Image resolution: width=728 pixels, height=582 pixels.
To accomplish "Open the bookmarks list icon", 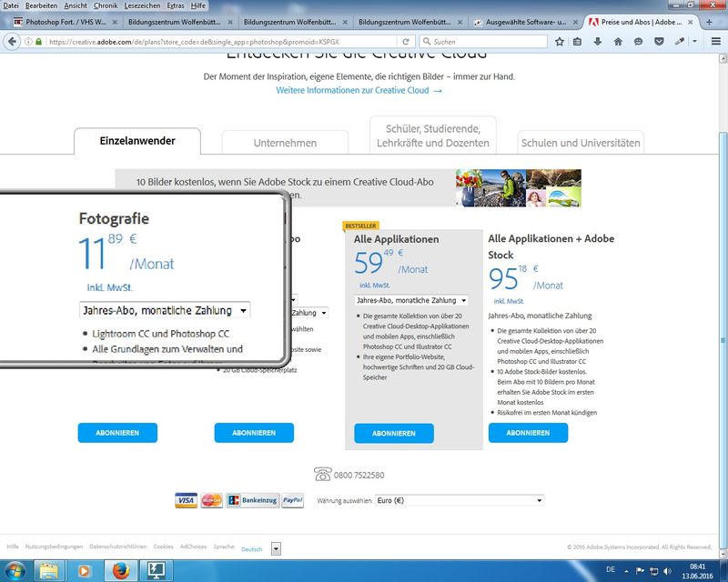I will point(577,41).
